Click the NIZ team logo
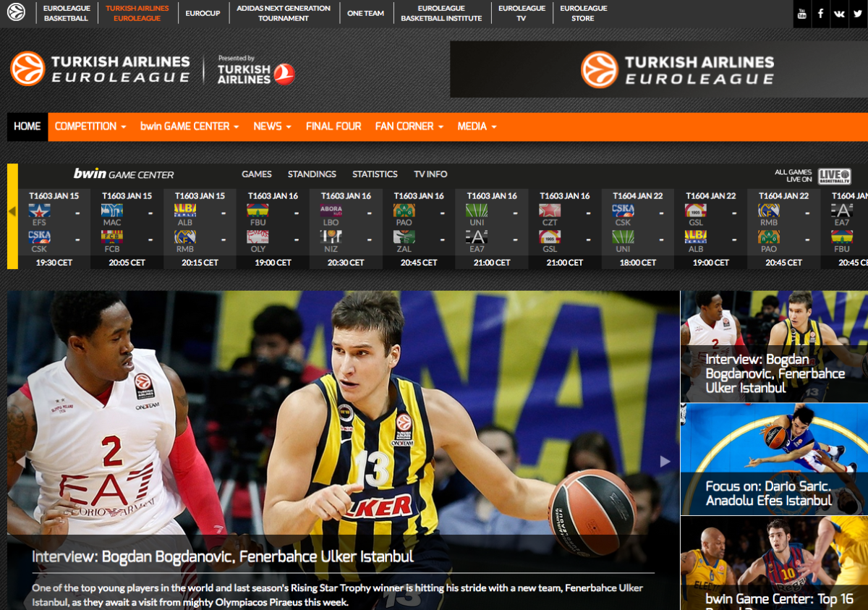This screenshot has width=868, height=610. tap(331, 237)
